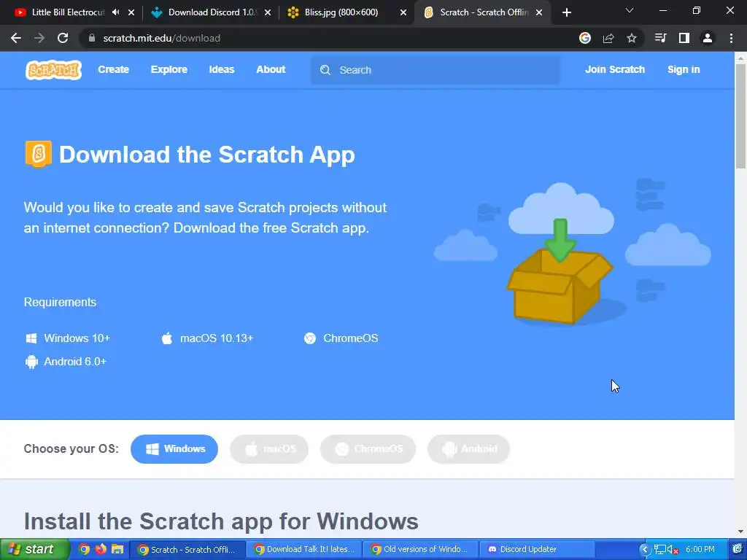Open Chrome three-dot menu
747x560 pixels.
point(731,38)
